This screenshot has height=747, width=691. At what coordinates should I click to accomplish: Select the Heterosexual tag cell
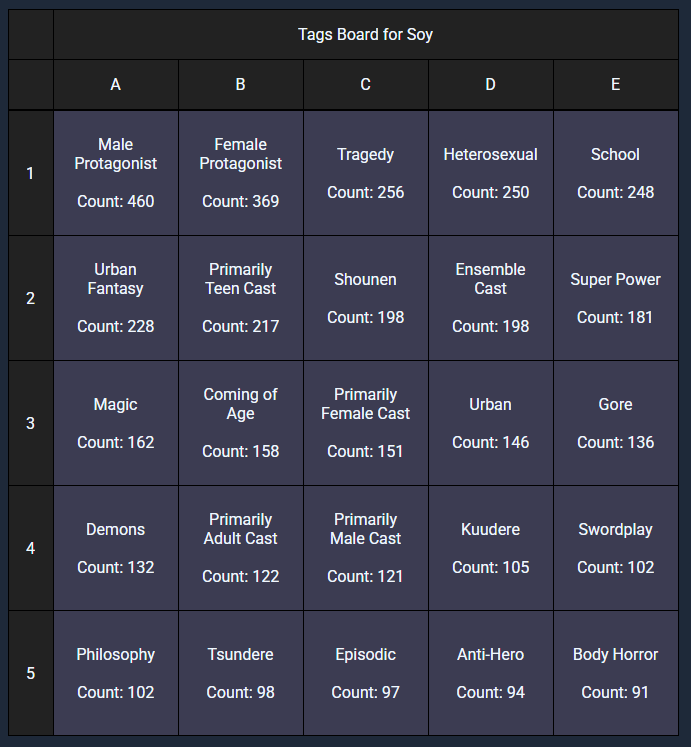[x=491, y=173]
